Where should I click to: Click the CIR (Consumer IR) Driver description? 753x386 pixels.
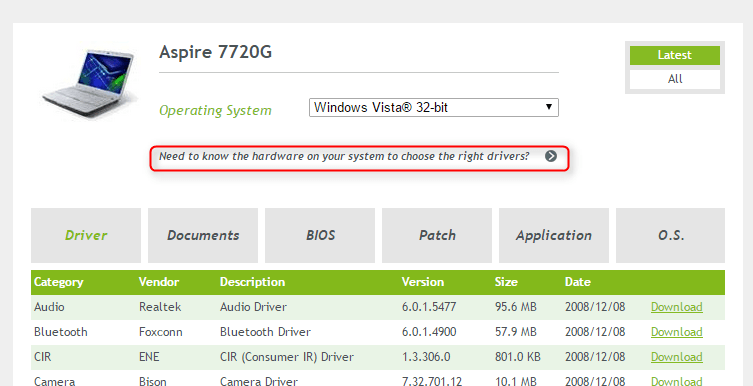click(x=287, y=357)
